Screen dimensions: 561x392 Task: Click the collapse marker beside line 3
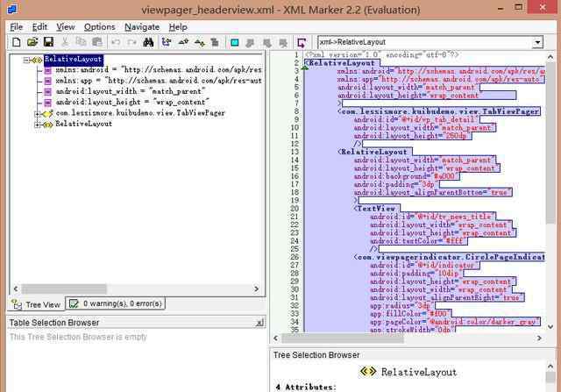pyautogui.click(x=305, y=67)
